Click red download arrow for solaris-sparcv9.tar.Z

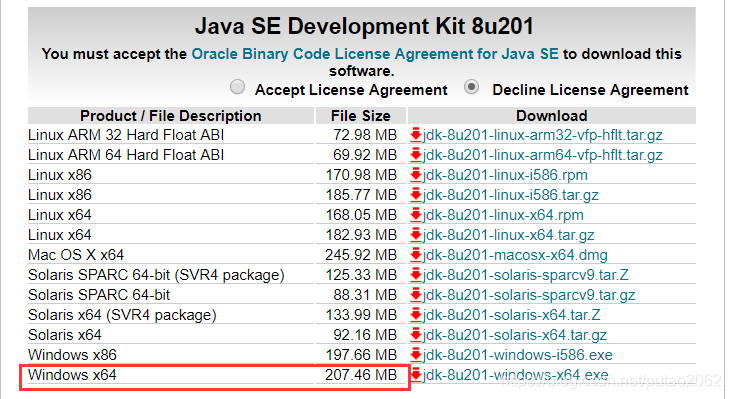(416, 275)
